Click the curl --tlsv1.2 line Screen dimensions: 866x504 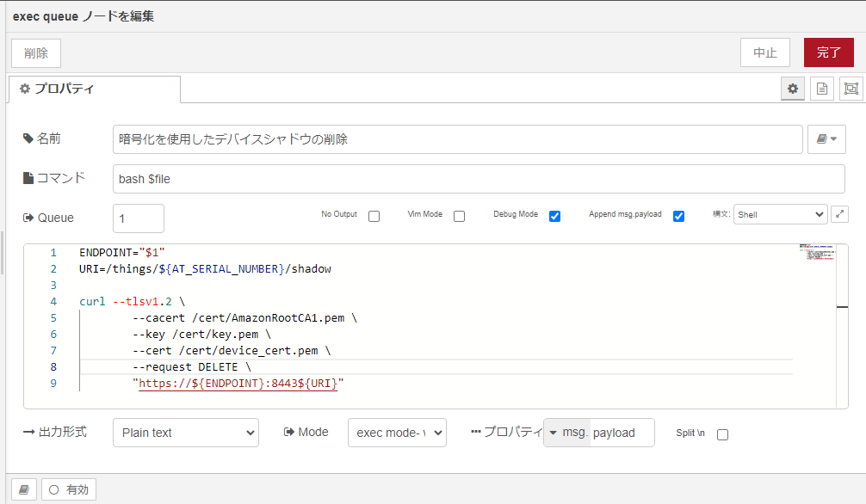(x=132, y=301)
